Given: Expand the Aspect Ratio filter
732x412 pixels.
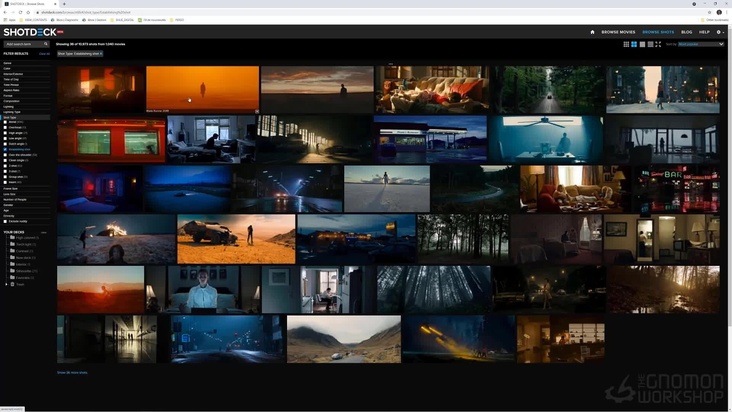Looking at the screenshot, I should pos(26,91).
